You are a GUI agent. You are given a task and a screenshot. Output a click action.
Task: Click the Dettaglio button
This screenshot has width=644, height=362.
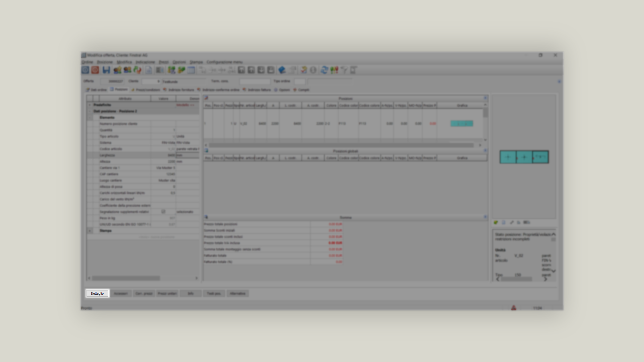tap(97, 294)
